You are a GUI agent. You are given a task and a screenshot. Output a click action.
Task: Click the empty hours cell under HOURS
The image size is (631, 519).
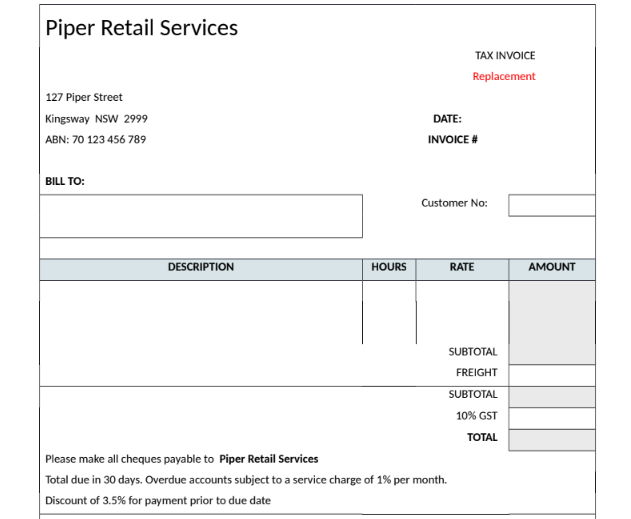389,312
